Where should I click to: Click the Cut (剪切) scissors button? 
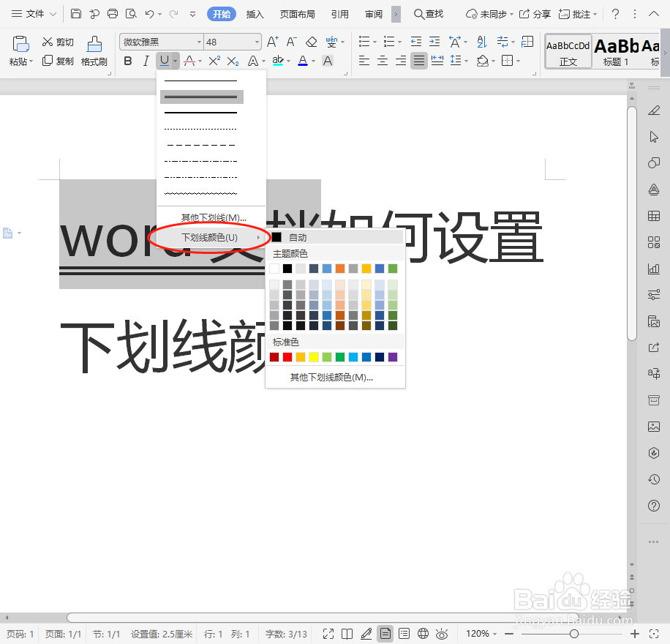click(x=58, y=42)
